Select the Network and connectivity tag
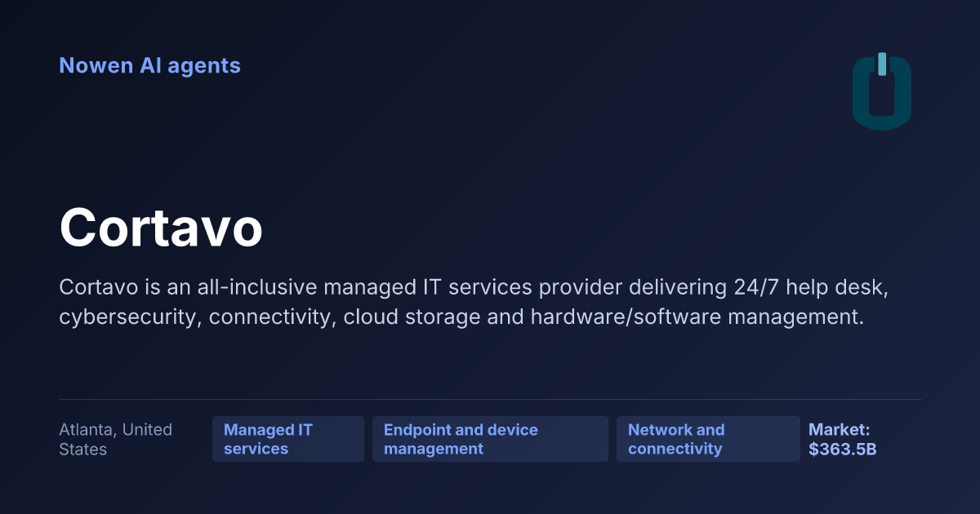Screen dimensions: 980x514 coord(708,439)
